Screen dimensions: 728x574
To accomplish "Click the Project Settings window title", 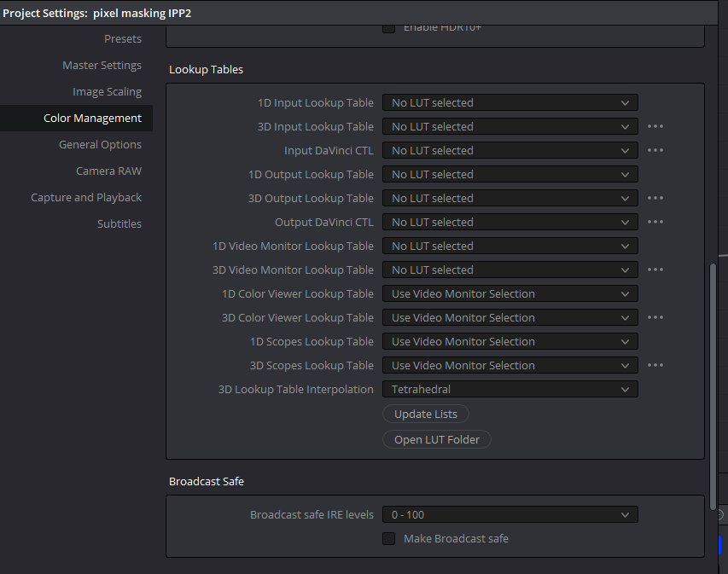I will click(97, 13).
